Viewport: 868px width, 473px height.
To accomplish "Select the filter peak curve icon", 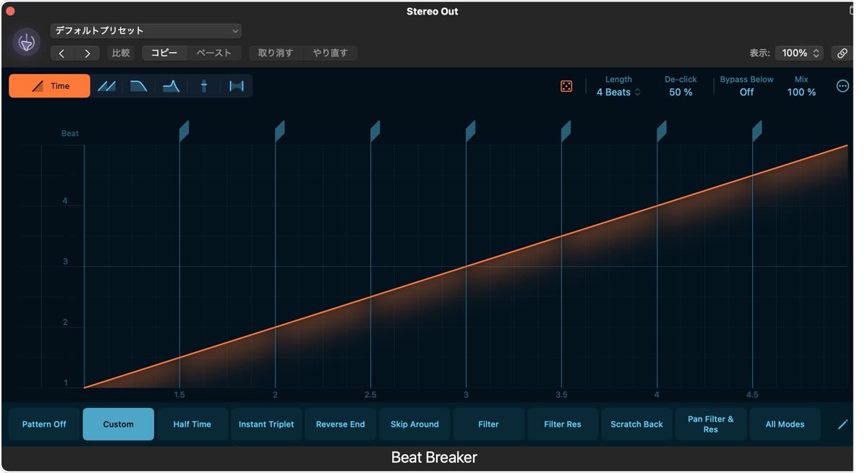I will pos(171,86).
